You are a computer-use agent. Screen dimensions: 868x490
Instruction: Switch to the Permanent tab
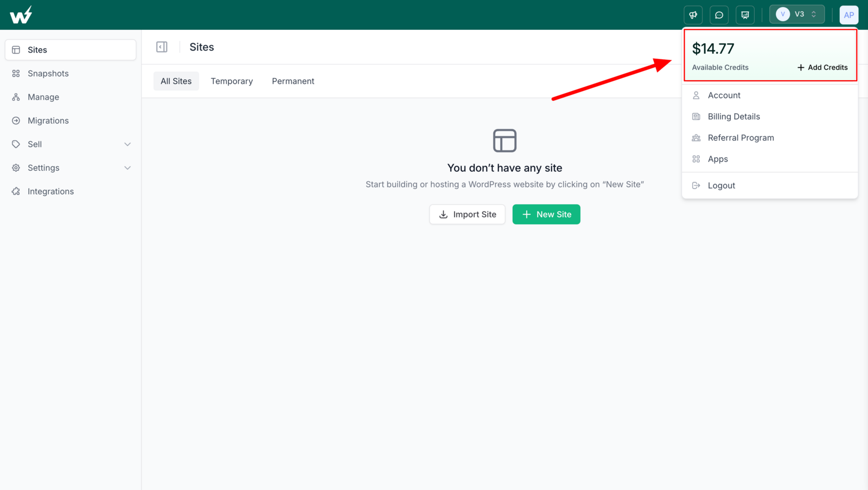[x=293, y=81]
